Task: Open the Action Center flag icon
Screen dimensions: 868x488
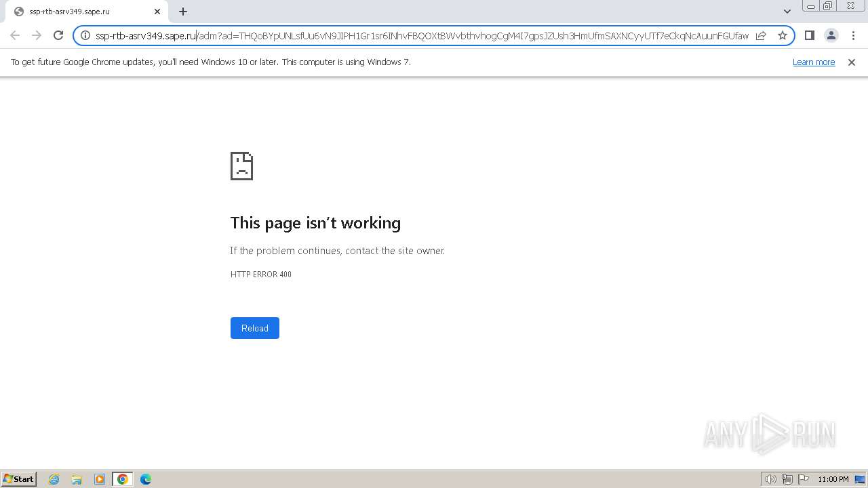Action: point(804,479)
